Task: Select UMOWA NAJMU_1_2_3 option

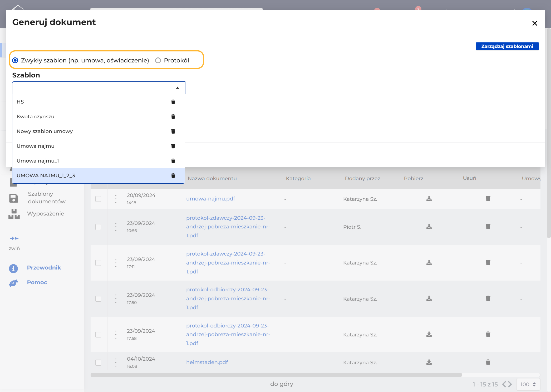Action: (99, 175)
